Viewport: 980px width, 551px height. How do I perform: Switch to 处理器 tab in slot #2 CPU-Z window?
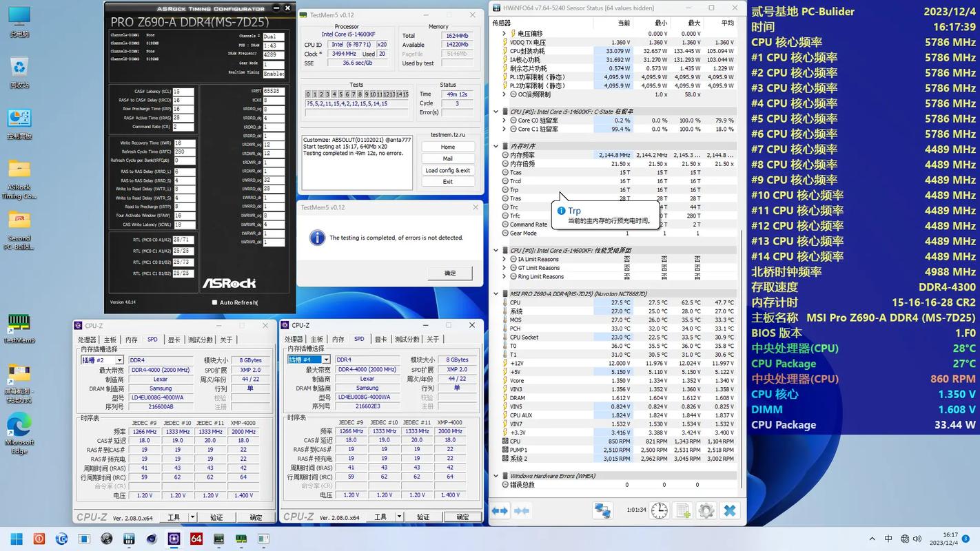click(87, 340)
